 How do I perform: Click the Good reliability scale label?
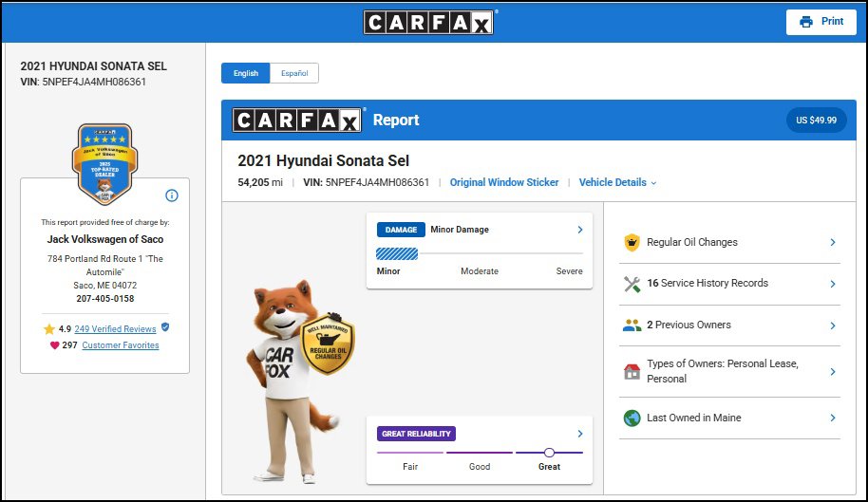(x=480, y=467)
